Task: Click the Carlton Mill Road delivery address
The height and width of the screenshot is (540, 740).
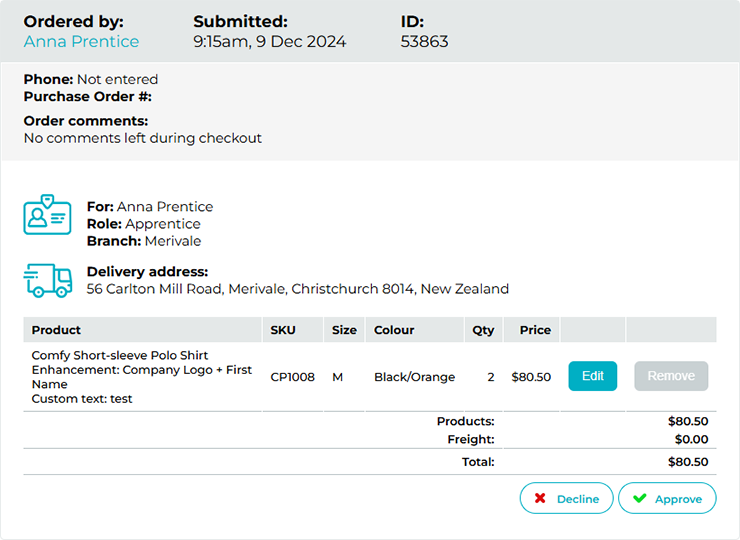Action: pyautogui.click(x=297, y=289)
